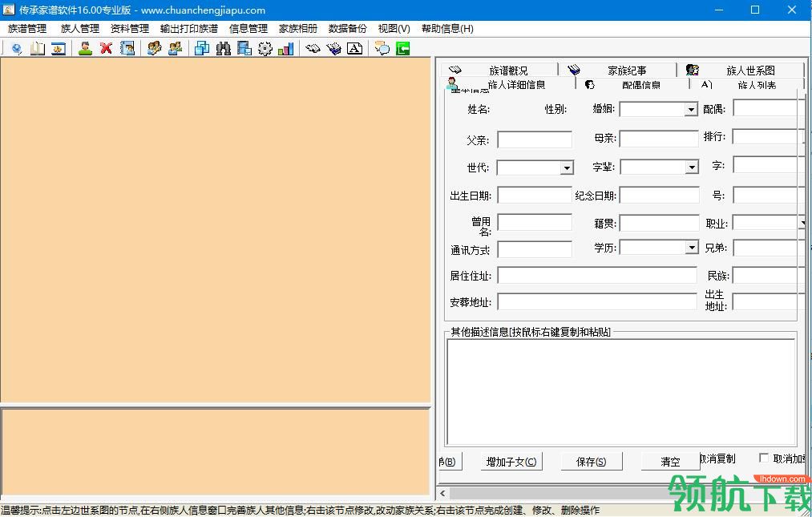Open the 数据备份 menu
Image resolution: width=812 pixels, height=517 pixels.
tap(347, 29)
